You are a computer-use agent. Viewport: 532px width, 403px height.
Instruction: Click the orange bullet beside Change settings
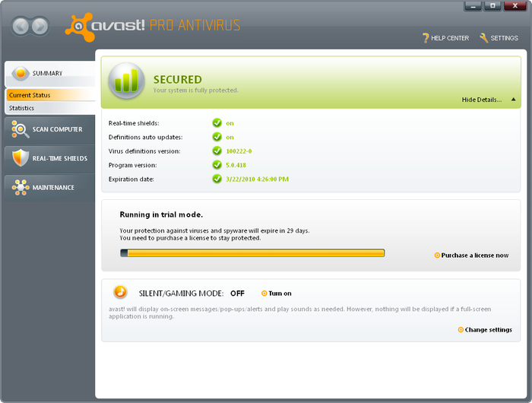pos(461,330)
